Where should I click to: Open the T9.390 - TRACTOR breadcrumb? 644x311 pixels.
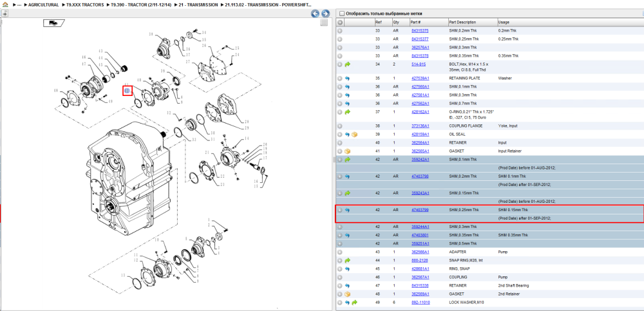pos(140,5)
